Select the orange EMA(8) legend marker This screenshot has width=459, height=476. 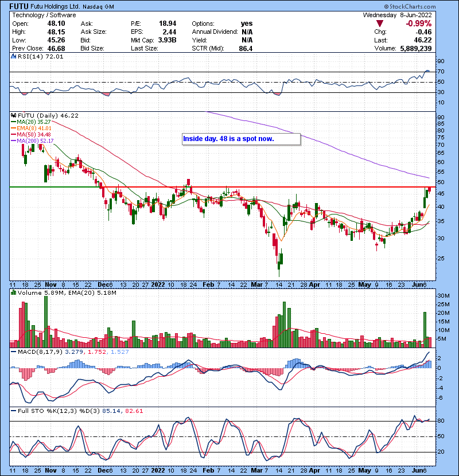click(13, 128)
